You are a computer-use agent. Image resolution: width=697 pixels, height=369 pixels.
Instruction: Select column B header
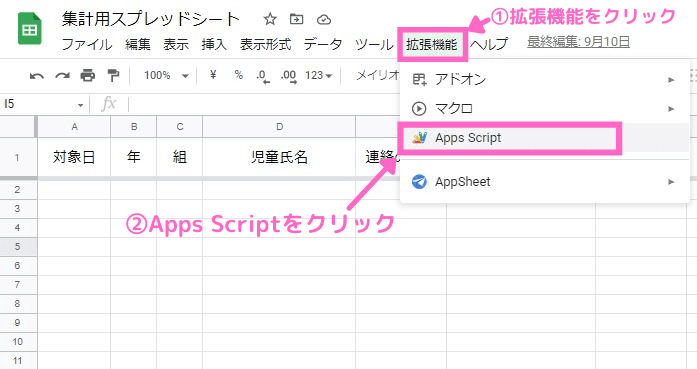pos(134,127)
